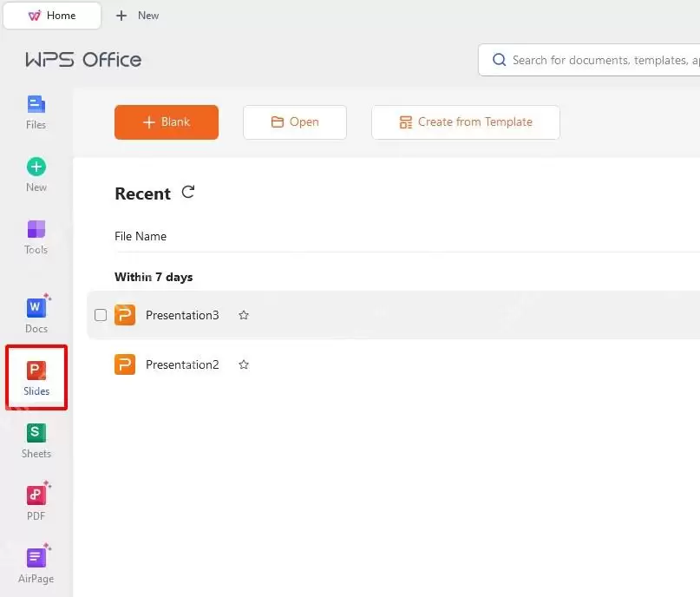Click the Within 7 days group heading
The image size is (700, 597).
click(154, 277)
